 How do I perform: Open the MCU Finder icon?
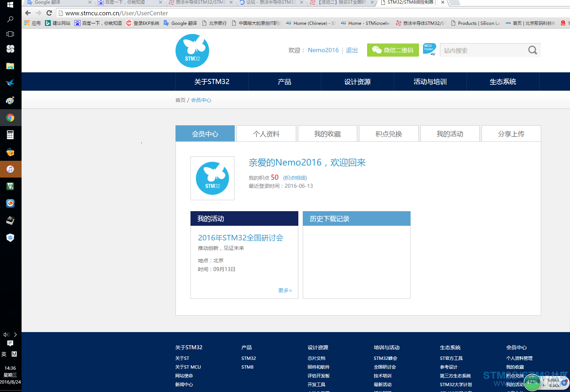click(429, 50)
